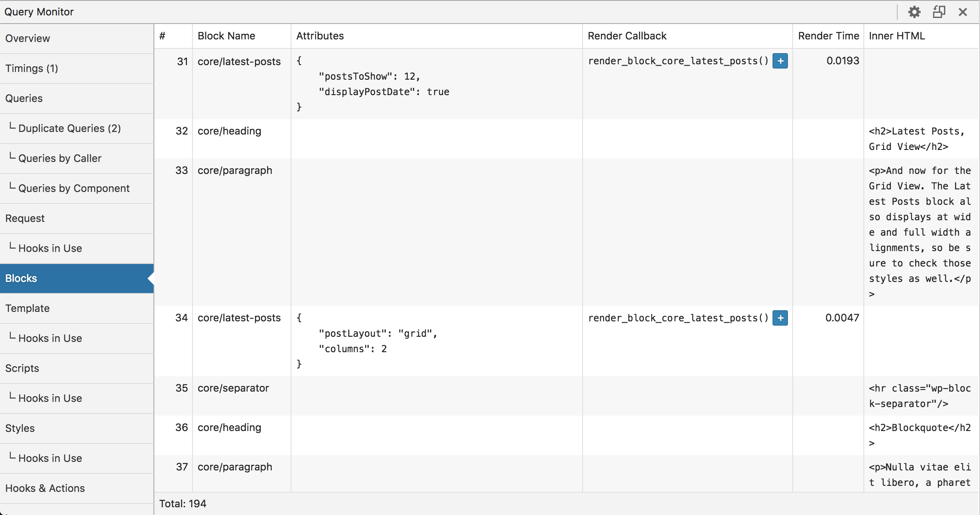
Task: Open the Overview panel
Action: click(77, 39)
